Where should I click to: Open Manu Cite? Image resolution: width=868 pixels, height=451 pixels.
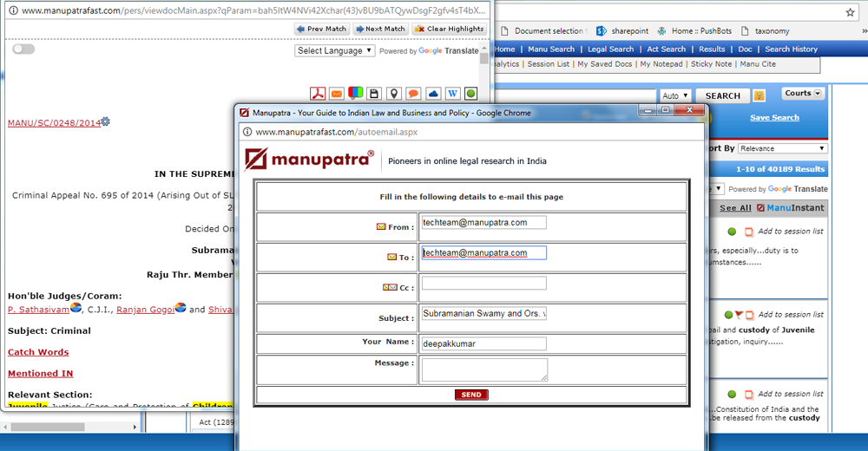point(758,63)
